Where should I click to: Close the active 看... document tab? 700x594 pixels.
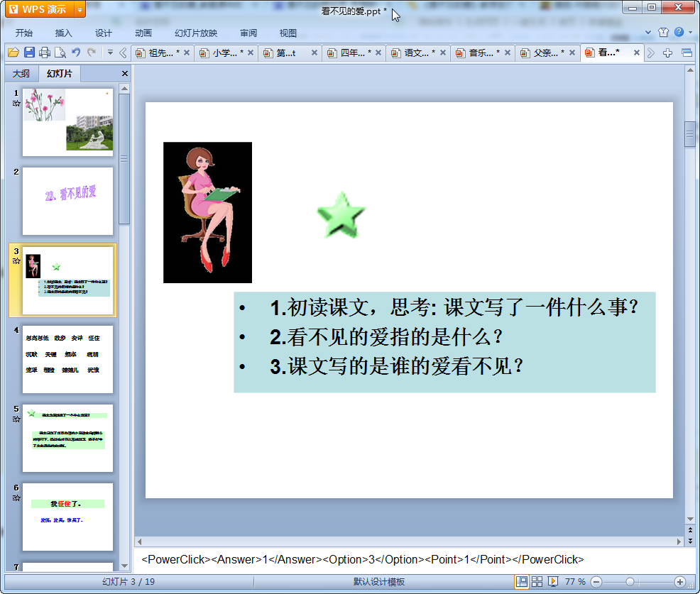(637, 53)
